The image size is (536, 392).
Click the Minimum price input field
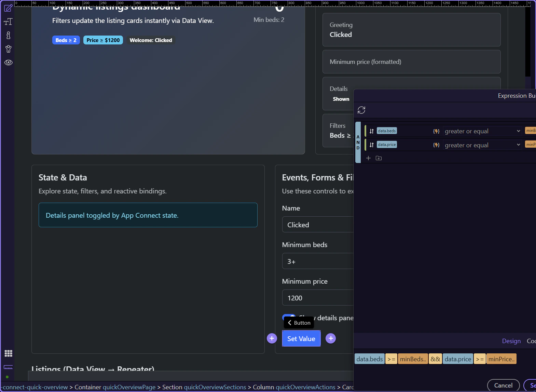point(318,298)
